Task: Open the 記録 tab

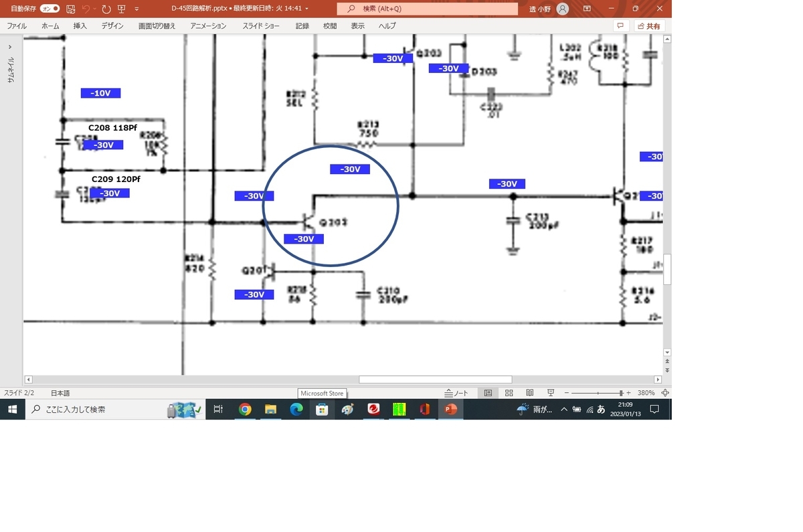Action: click(x=302, y=26)
